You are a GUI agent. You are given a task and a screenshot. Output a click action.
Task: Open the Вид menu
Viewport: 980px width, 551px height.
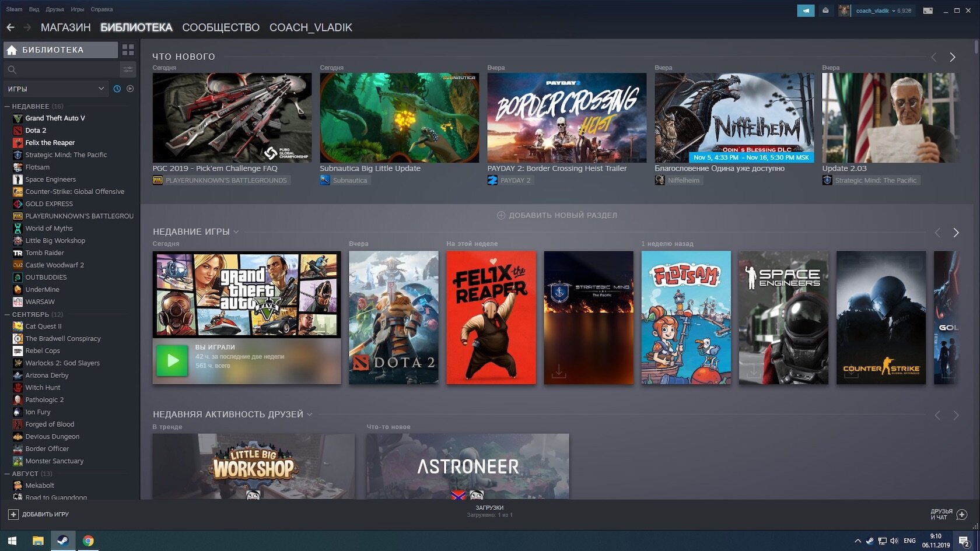(x=34, y=9)
